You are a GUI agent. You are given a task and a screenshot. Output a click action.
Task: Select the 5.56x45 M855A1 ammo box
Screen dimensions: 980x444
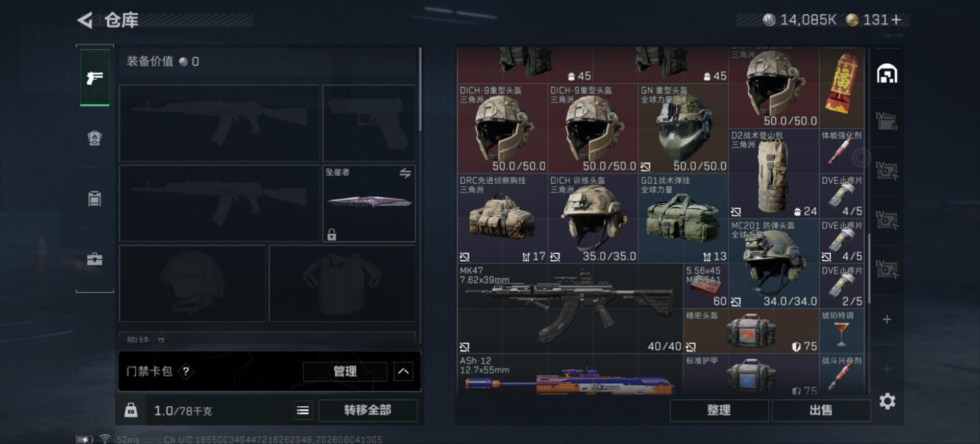[706, 286]
